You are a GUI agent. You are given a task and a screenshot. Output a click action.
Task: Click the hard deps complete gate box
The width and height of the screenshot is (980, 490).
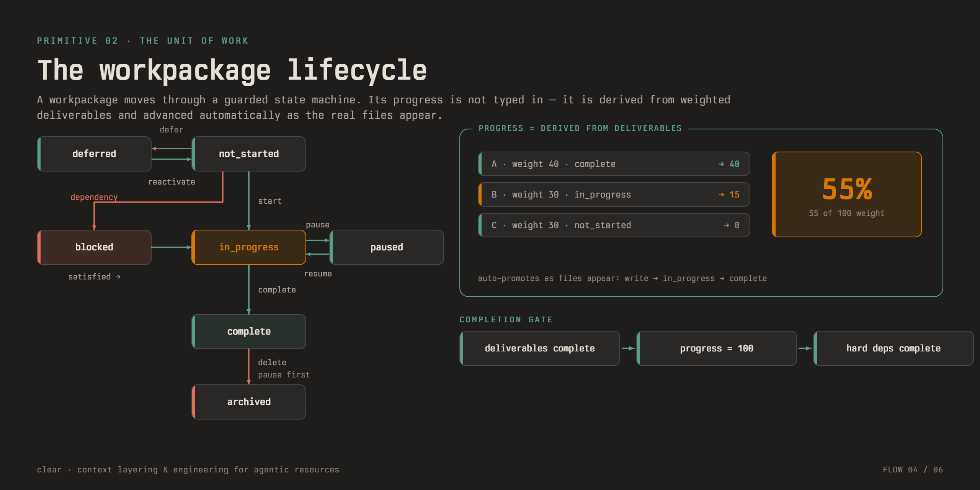click(893, 348)
